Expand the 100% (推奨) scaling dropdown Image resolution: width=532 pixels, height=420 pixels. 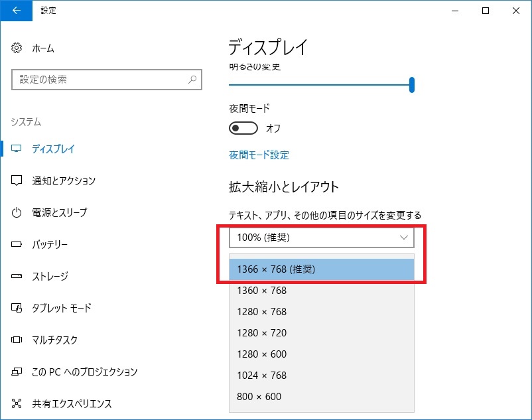pos(321,238)
